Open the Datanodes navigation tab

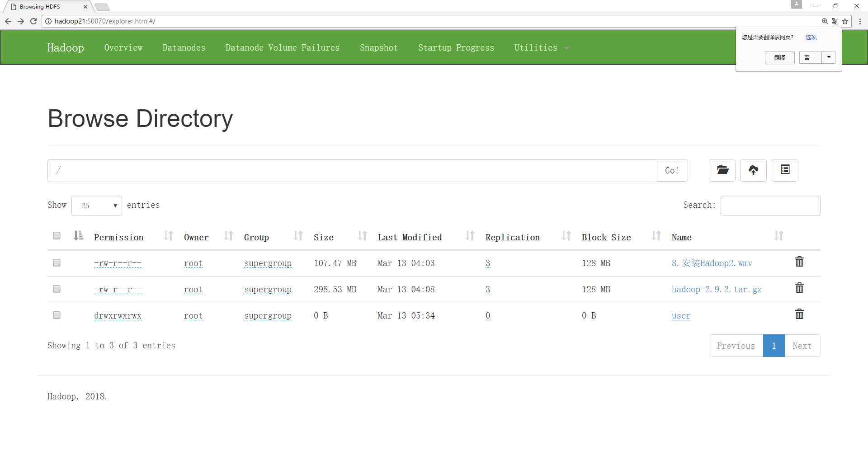(x=184, y=48)
